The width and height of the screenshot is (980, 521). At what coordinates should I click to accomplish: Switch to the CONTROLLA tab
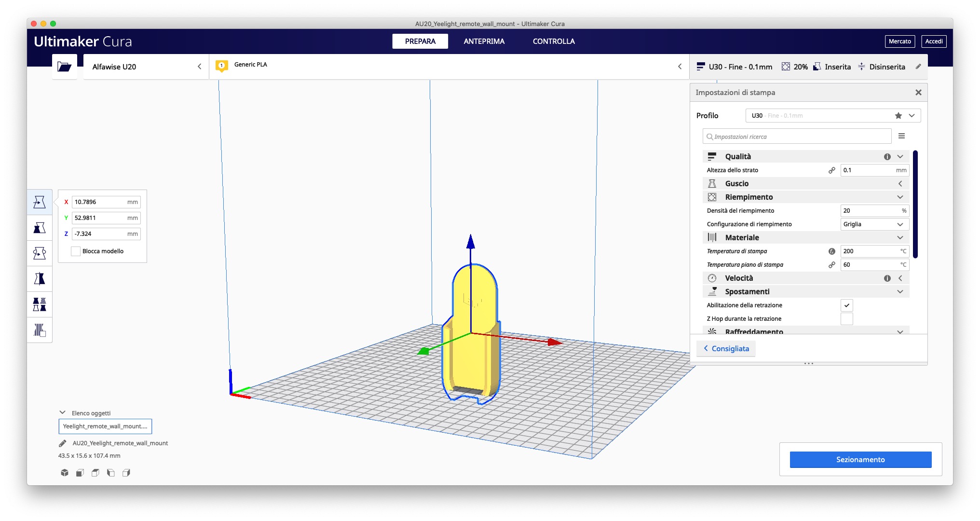553,41
